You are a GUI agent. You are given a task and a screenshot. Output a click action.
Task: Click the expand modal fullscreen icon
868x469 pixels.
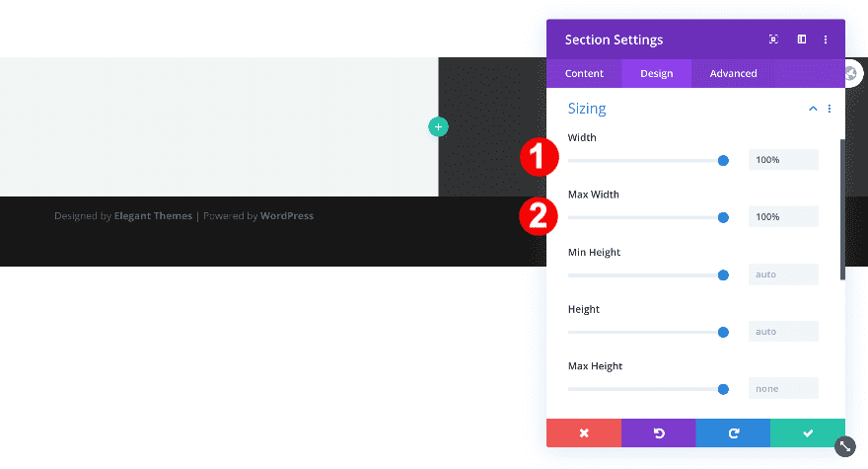point(773,39)
